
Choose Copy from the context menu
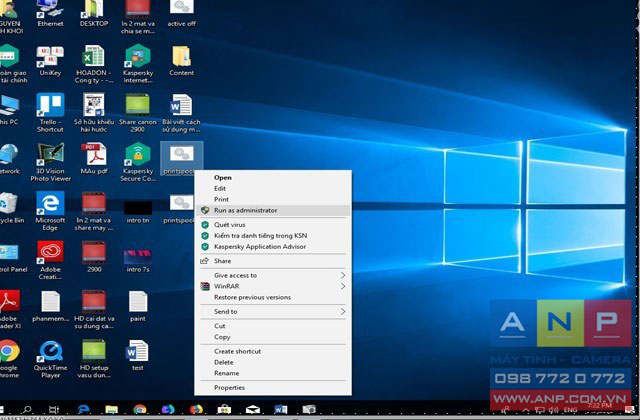point(273,337)
